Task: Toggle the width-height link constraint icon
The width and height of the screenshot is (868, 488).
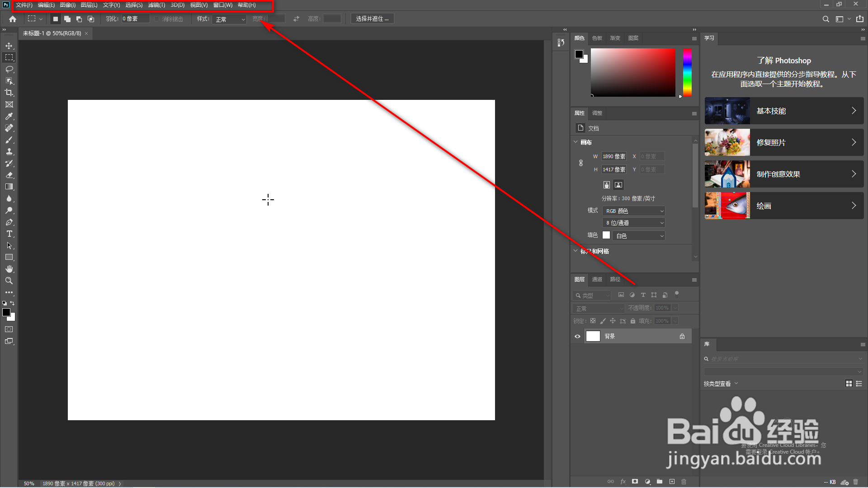Action: [x=581, y=163]
